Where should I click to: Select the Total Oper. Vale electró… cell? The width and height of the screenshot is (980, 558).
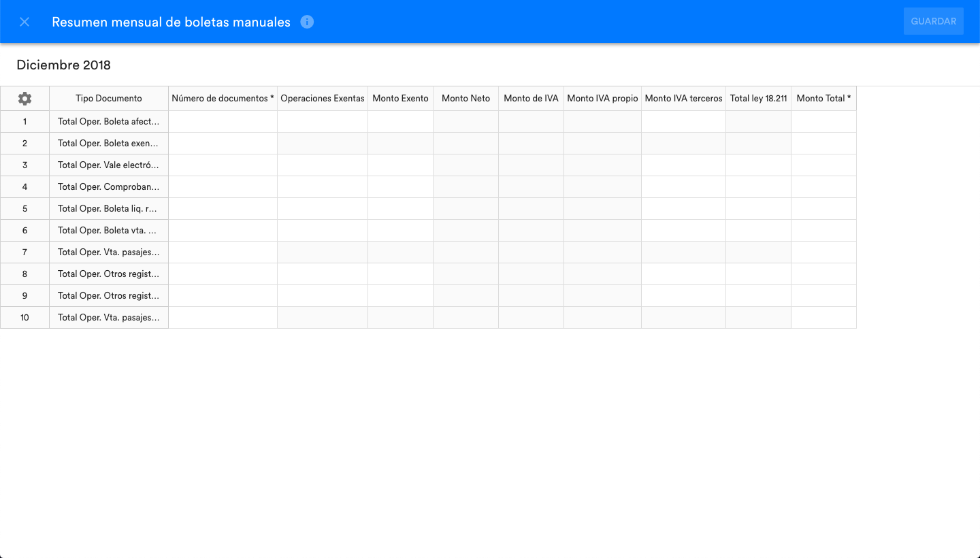[109, 165]
